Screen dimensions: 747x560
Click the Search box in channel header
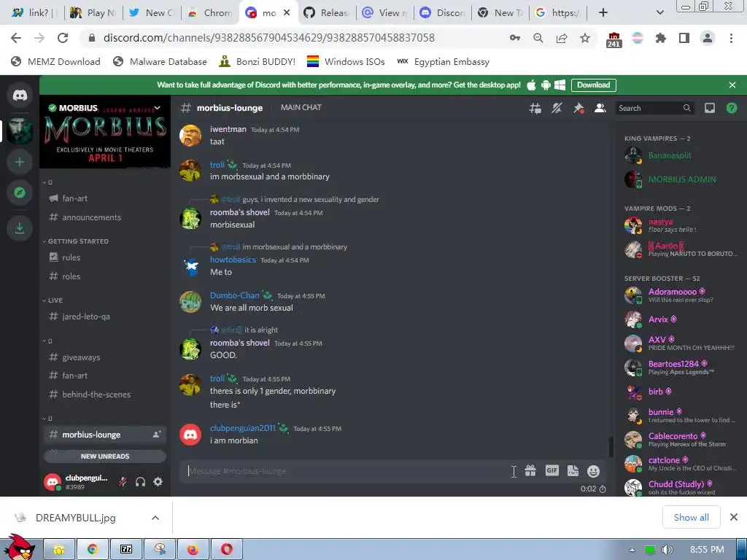tap(654, 108)
